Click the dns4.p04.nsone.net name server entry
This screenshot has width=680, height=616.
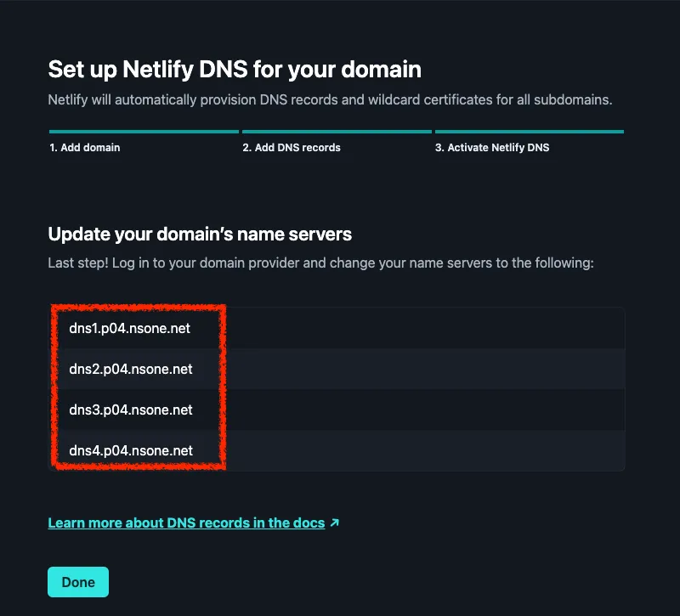pyautogui.click(x=131, y=450)
